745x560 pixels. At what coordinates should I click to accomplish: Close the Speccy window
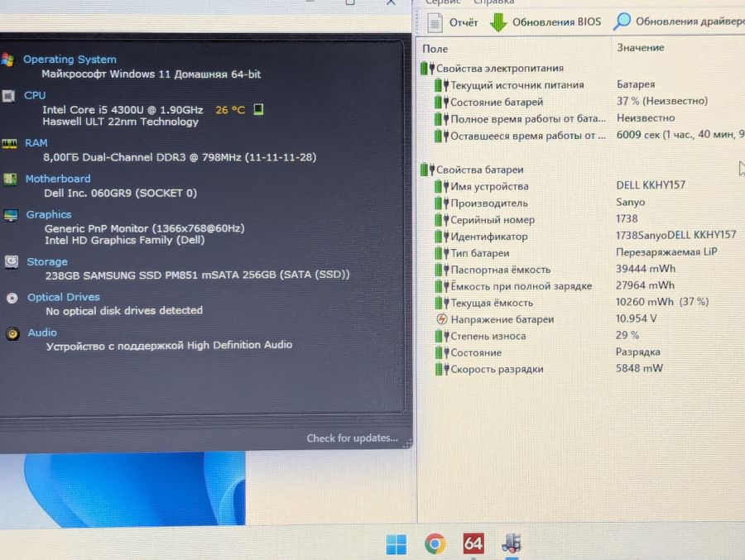391,2
